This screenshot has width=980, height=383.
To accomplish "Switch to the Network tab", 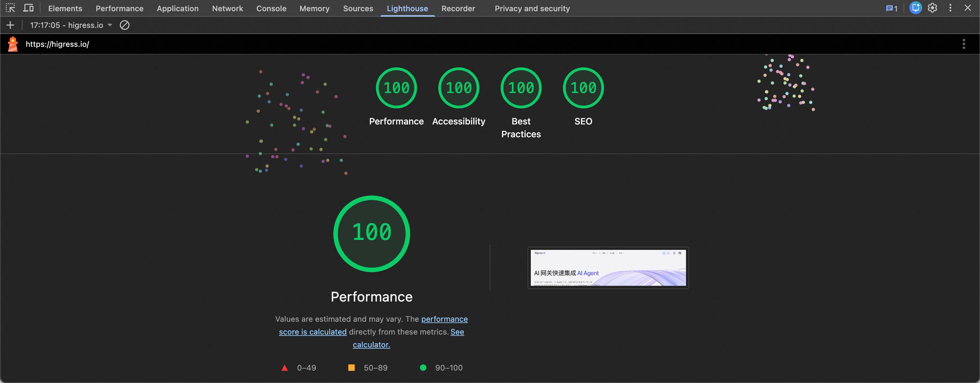I will (x=227, y=8).
